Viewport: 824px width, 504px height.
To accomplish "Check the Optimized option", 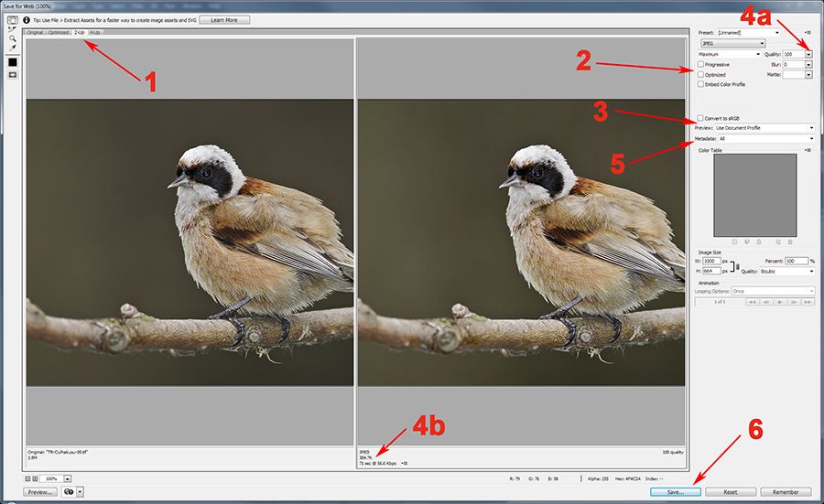I will click(x=700, y=75).
